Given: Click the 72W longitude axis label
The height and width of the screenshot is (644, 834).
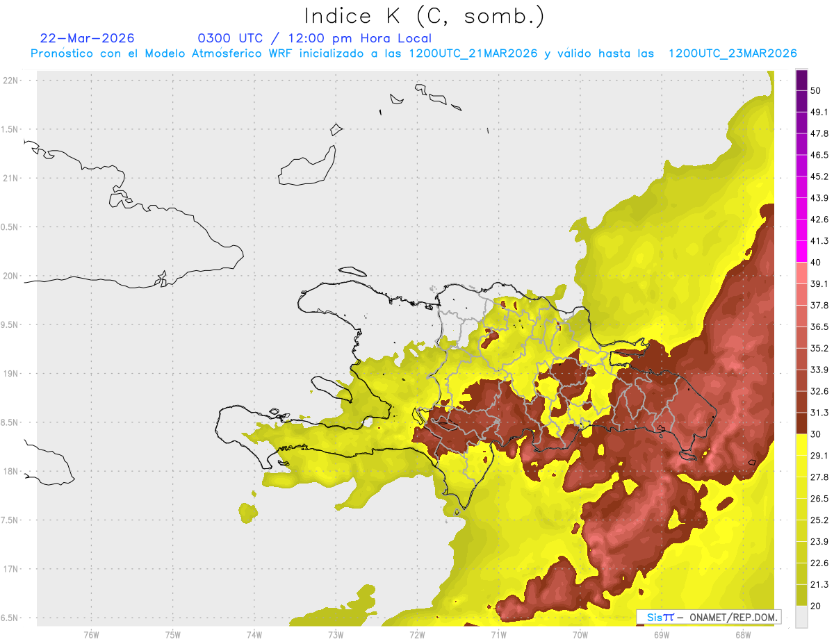Looking at the screenshot, I should (417, 635).
